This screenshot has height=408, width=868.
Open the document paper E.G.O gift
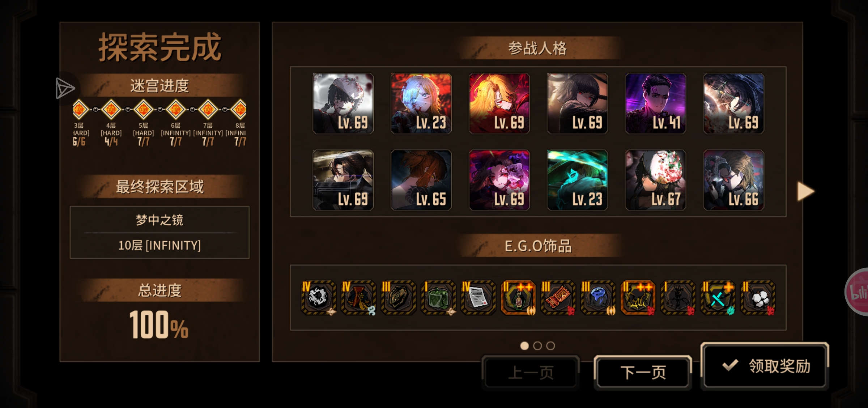(x=478, y=297)
